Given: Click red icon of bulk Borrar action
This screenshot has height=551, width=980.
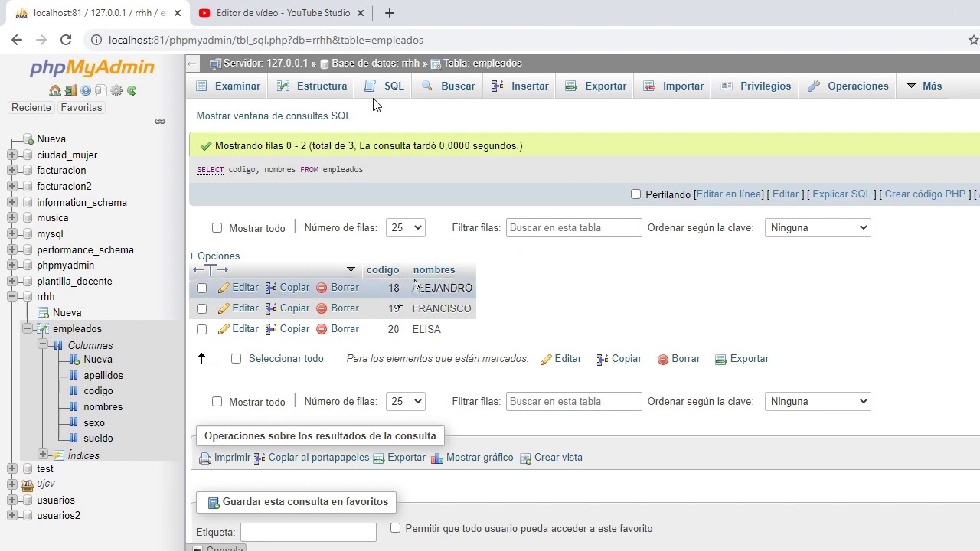Looking at the screenshot, I should point(663,359).
